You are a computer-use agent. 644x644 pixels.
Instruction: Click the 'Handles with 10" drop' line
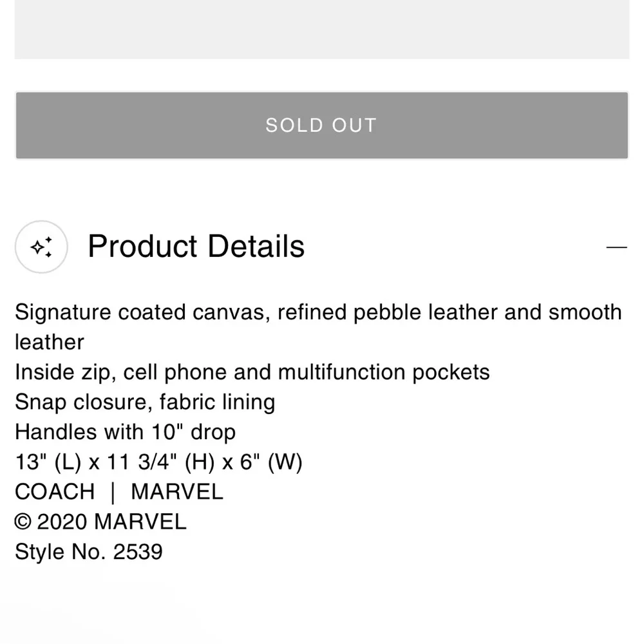[125, 431]
